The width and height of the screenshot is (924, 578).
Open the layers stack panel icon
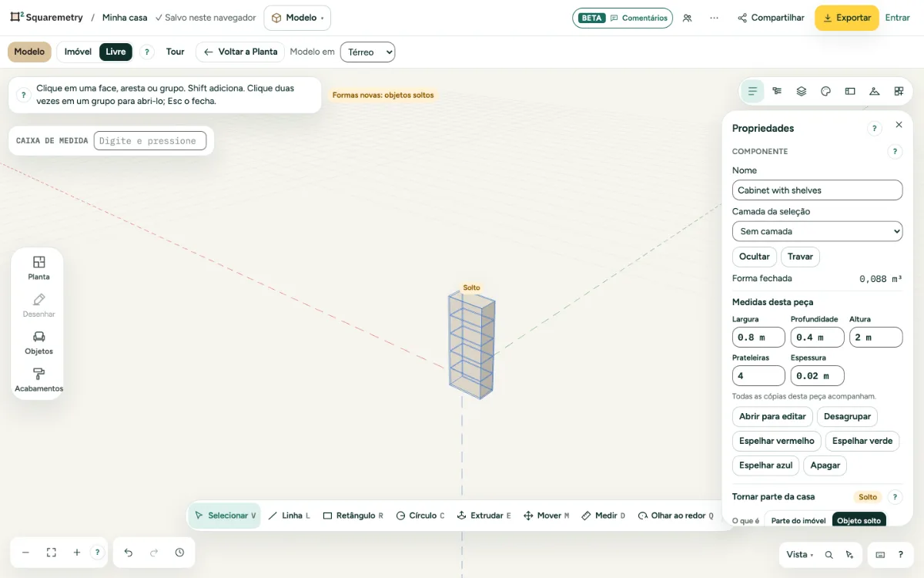coord(801,91)
